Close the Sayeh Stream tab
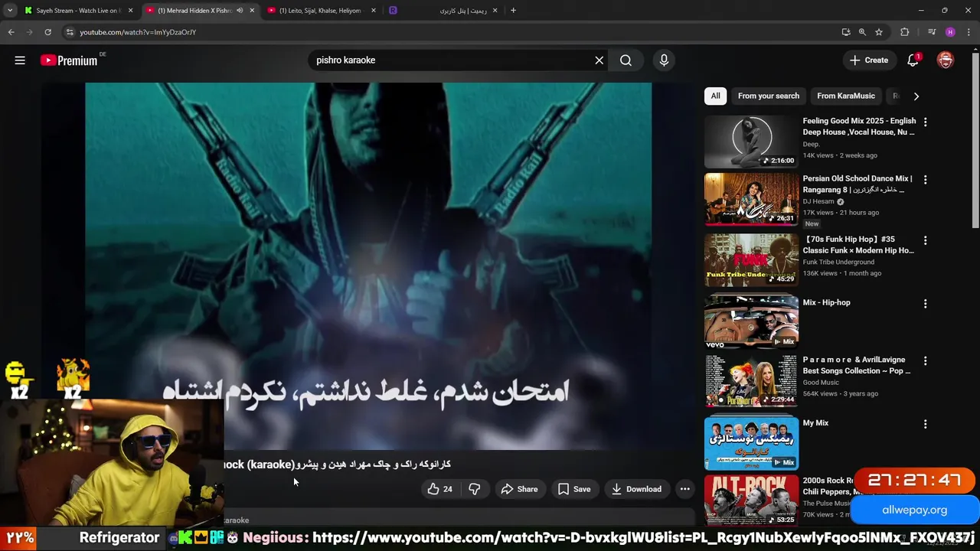 (130, 11)
